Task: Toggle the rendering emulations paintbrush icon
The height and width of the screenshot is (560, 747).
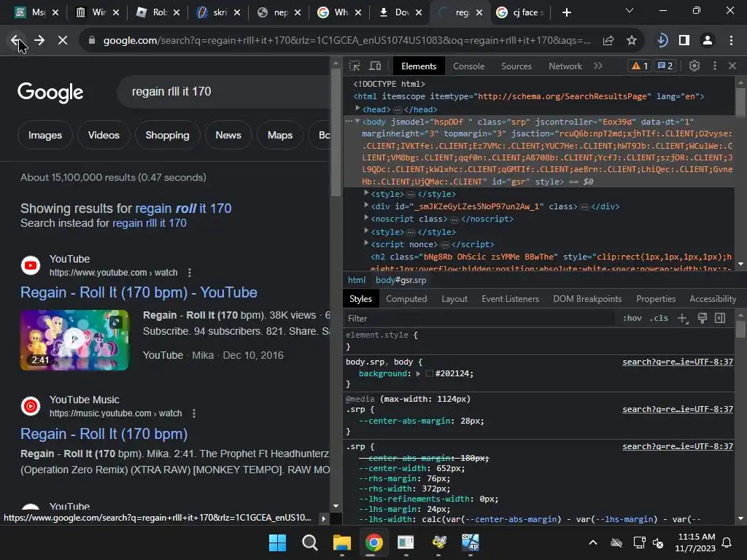Action: 703,318
